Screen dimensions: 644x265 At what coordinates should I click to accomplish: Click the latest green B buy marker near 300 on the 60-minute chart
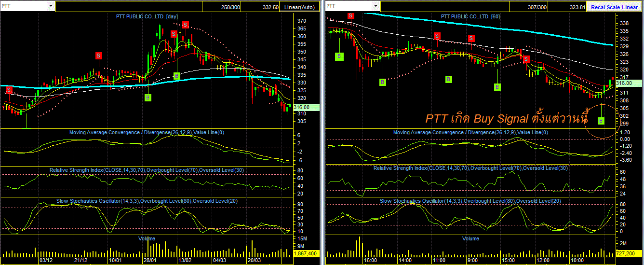point(601,121)
